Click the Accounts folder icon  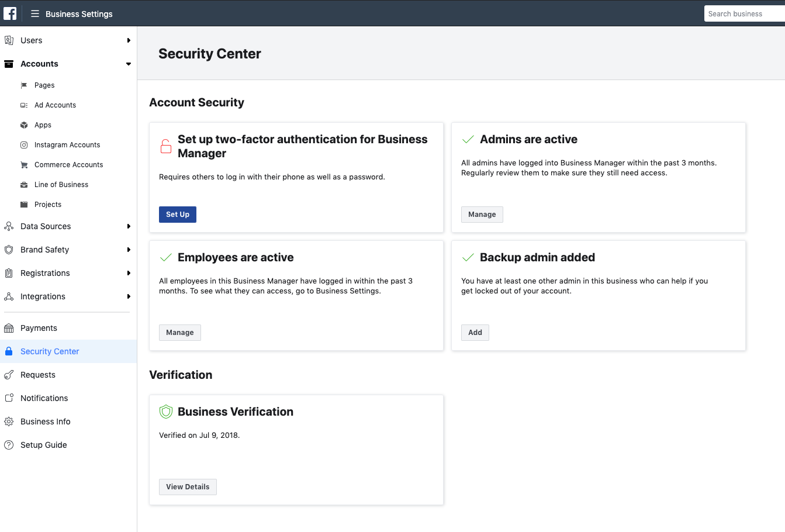pos(9,64)
